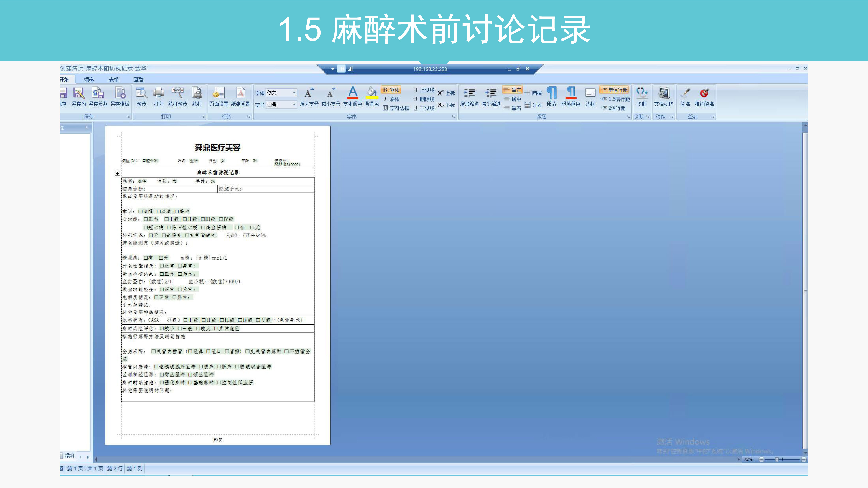Click the zoom-out minus button

click(761, 460)
